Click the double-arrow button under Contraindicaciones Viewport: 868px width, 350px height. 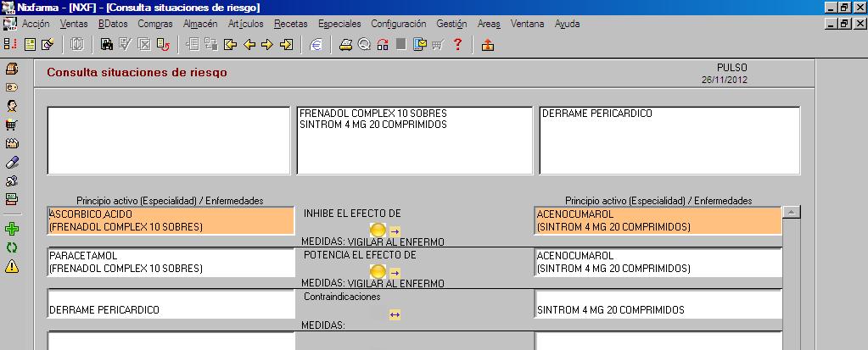point(395,314)
